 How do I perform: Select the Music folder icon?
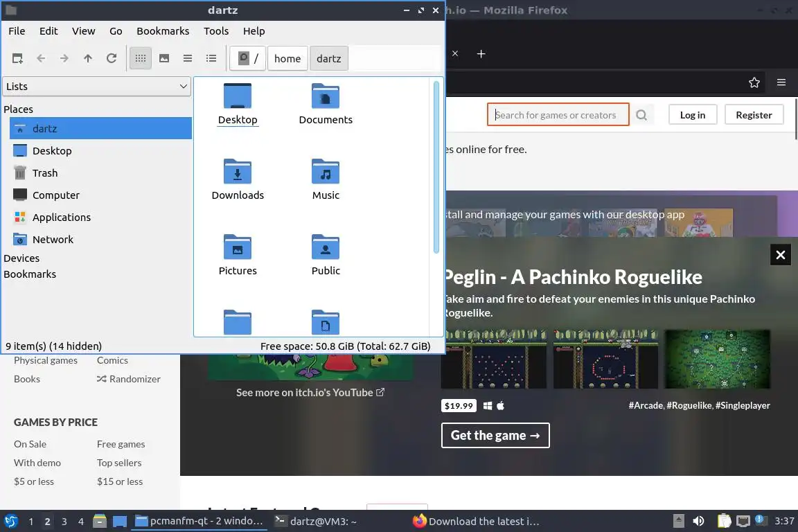[326, 172]
